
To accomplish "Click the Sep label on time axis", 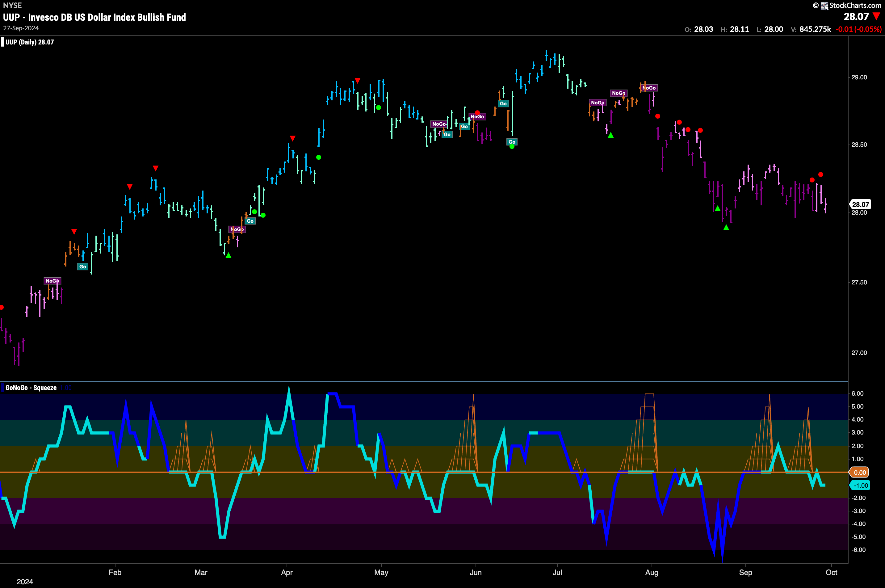I will pyautogui.click(x=745, y=573).
